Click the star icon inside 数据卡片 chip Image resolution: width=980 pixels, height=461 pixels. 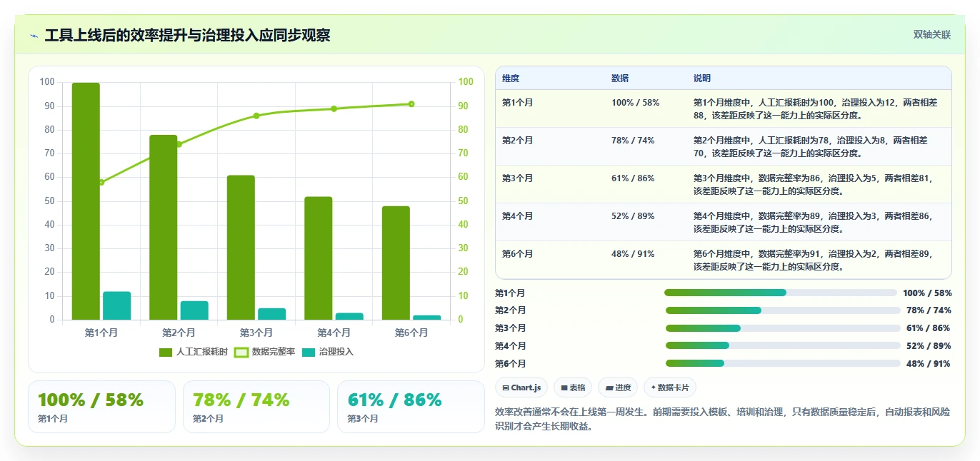pyautogui.click(x=654, y=388)
